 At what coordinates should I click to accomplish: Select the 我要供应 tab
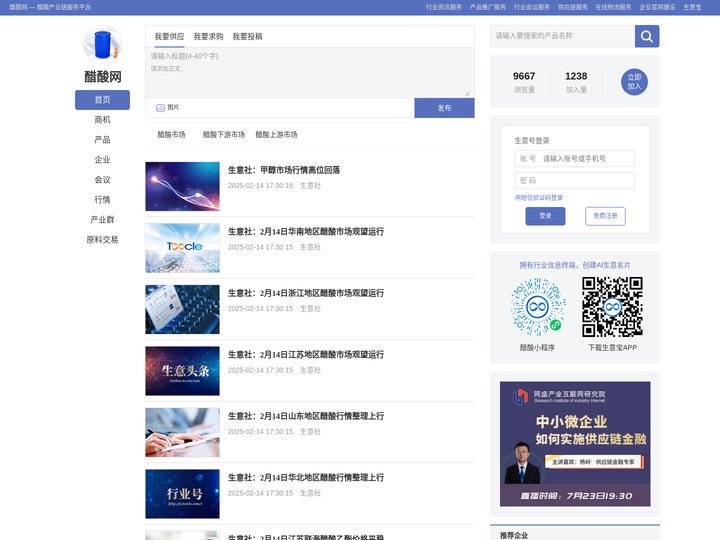169,36
